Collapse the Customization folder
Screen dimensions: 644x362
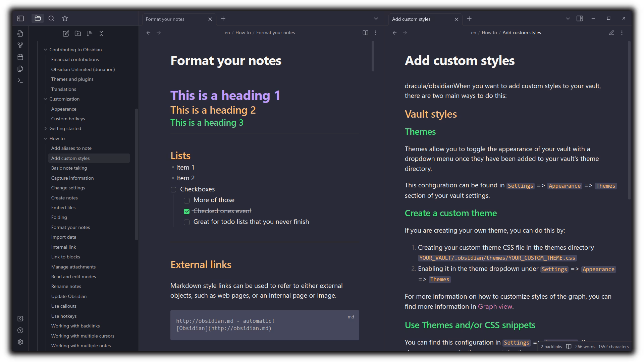[46, 99]
